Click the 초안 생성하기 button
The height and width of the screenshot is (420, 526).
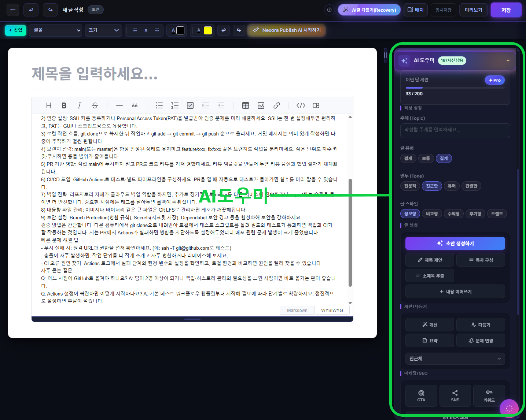[x=455, y=244]
